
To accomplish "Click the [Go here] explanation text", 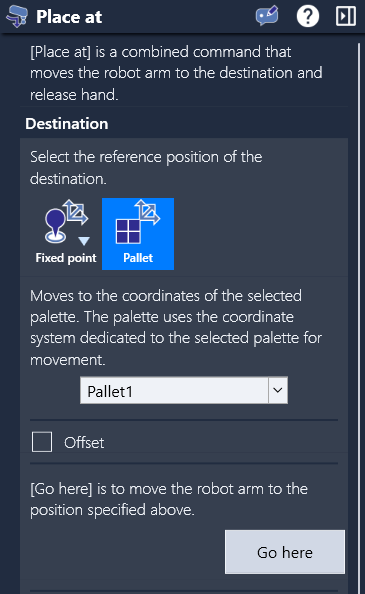I will [x=169, y=499].
